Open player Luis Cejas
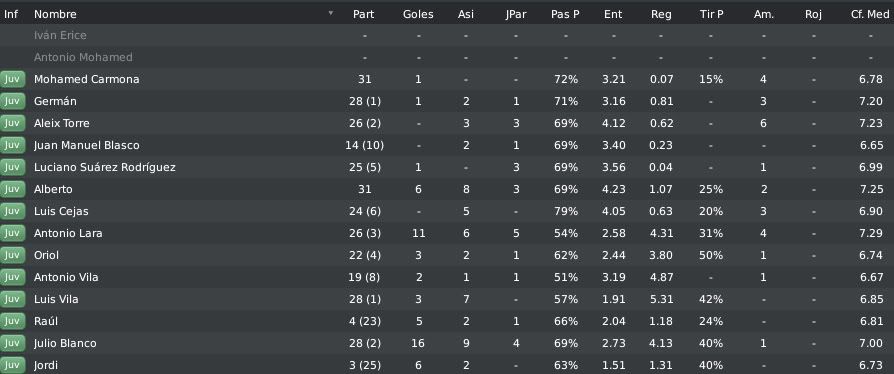The image size is (894, 374). point(61,211)
